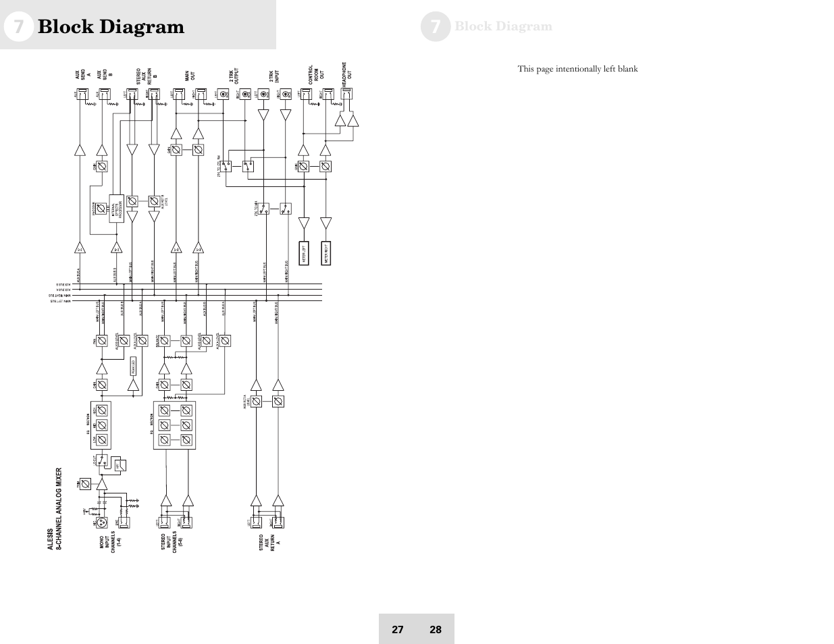
Task: Click the mono channel PAN knob
Action: click(102, 340)
